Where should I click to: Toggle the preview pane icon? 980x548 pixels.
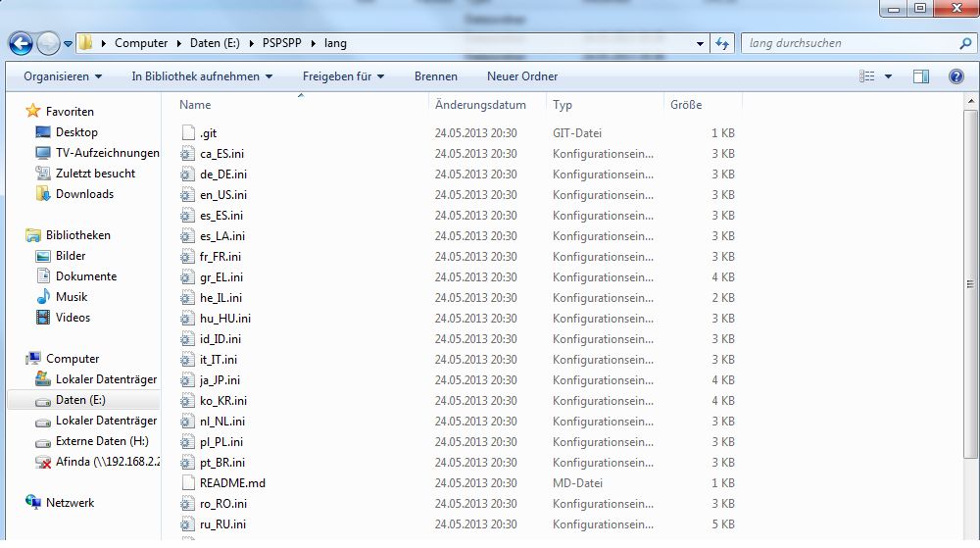pyautogui.click(x=920, y=76)
